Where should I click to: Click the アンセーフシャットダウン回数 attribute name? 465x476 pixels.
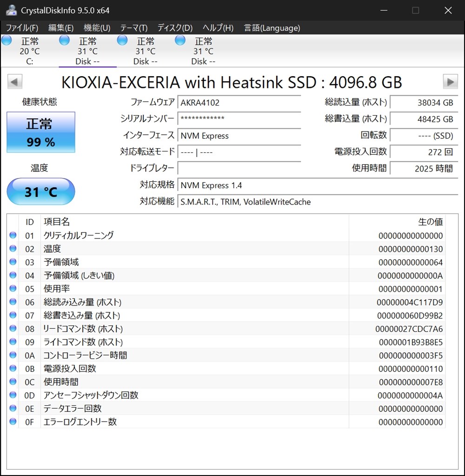91,395
